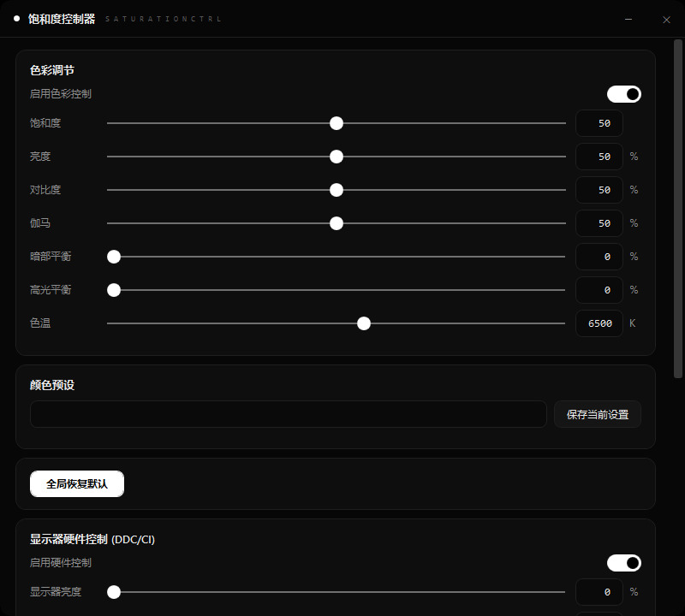Click the 色温 slider handle
This screenshot has height=616, width=685.
364,323
